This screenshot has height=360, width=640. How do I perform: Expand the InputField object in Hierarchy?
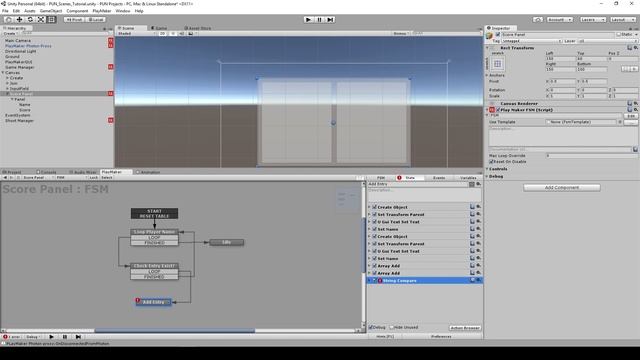(7, 88)
